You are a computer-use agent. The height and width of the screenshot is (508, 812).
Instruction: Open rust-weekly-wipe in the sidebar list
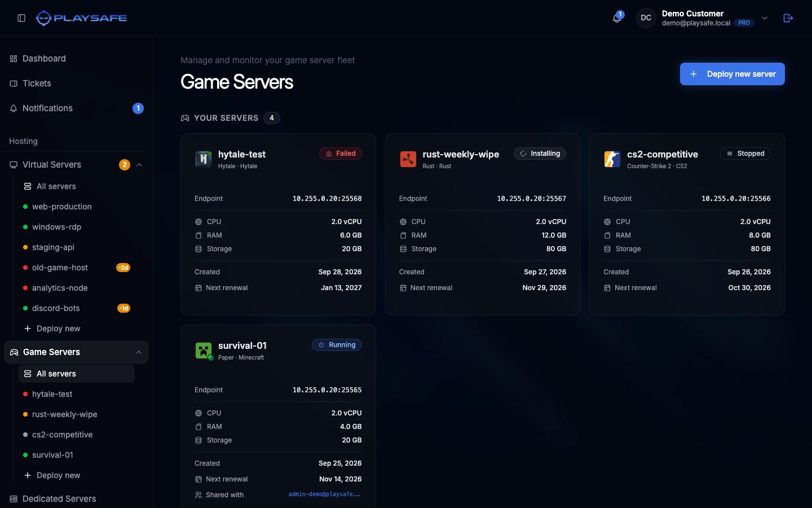[x=77, y=414]
